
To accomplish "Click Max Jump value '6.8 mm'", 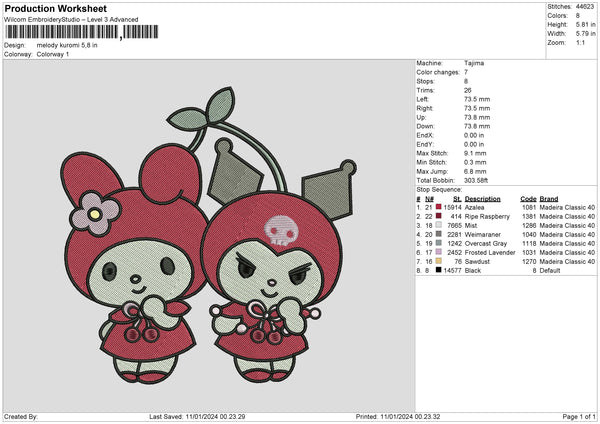I will [x=475, y=171].
